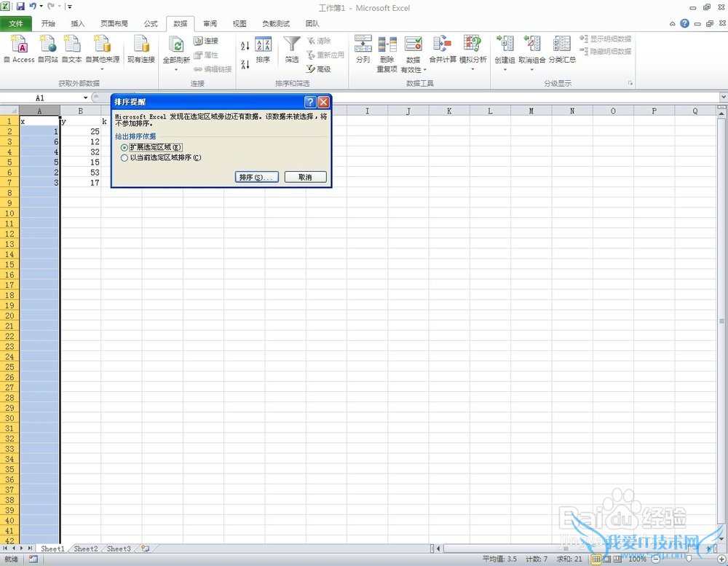Select Expand the selection (扩展选定区域) option
Screen dimensions: 728x566
[151, 147]
